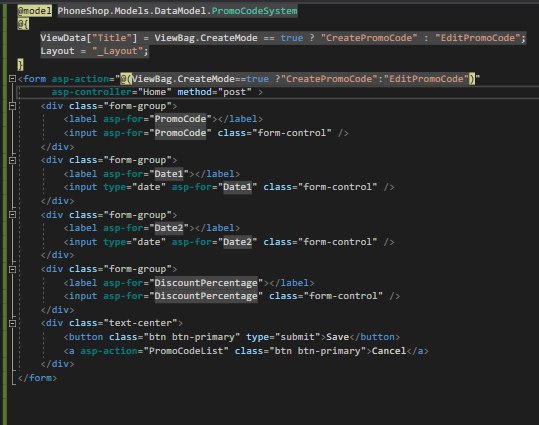Click "DiscountPercentage" in the label asp-for
Image resolution: width=539 pixels, height=425 pixels.
pos(206,283)
